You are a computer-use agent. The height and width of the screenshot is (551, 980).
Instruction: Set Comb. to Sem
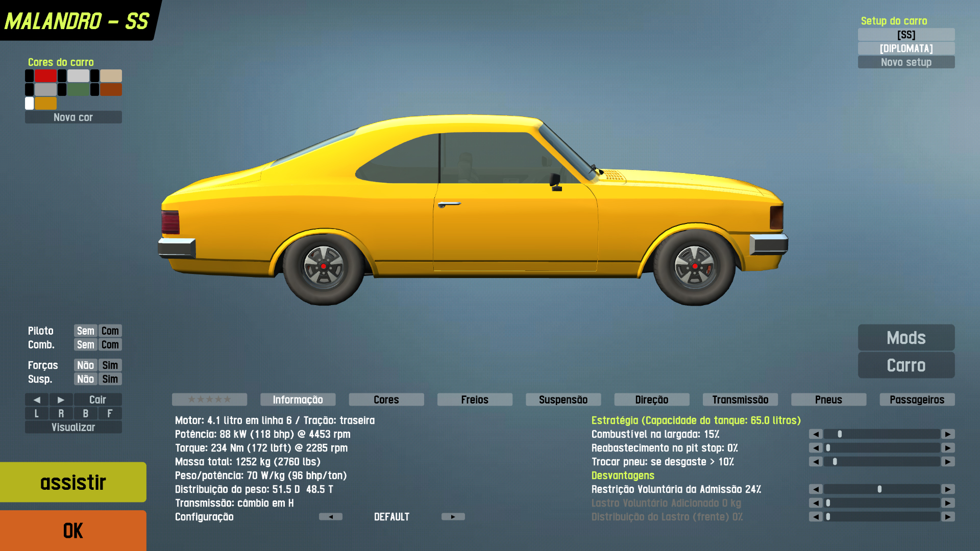85,345
